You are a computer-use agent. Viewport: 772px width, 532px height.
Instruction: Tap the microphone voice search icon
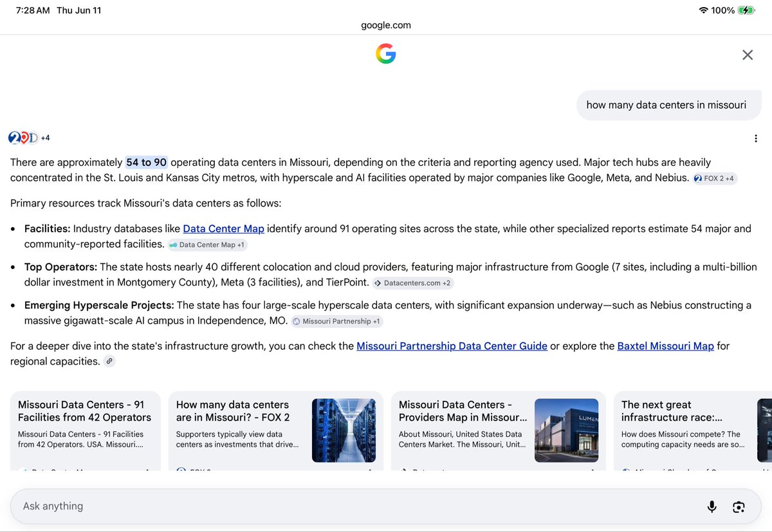[712, 506]
